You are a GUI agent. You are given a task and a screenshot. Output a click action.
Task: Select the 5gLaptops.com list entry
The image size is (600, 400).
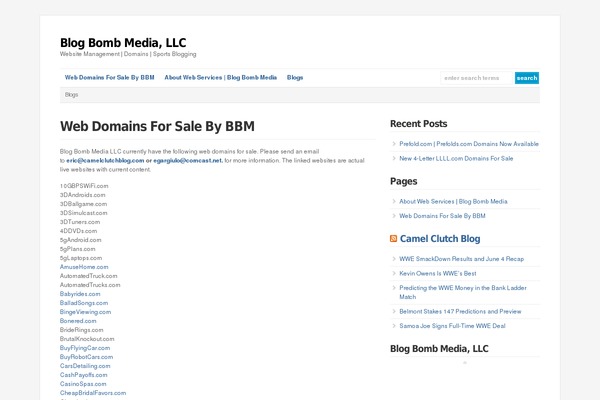(81, 258)
